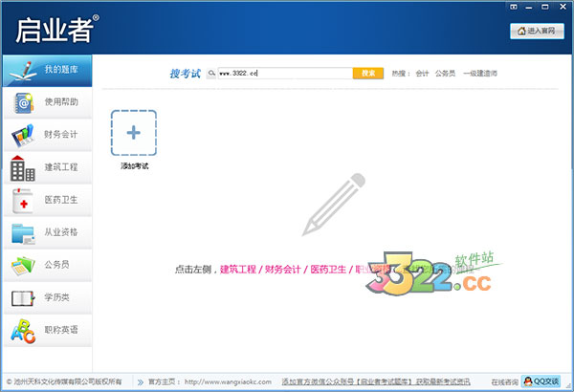Click the skin/menu icon in title bar
This screenshot has width=574, height=392.
[x=514, y=7]
